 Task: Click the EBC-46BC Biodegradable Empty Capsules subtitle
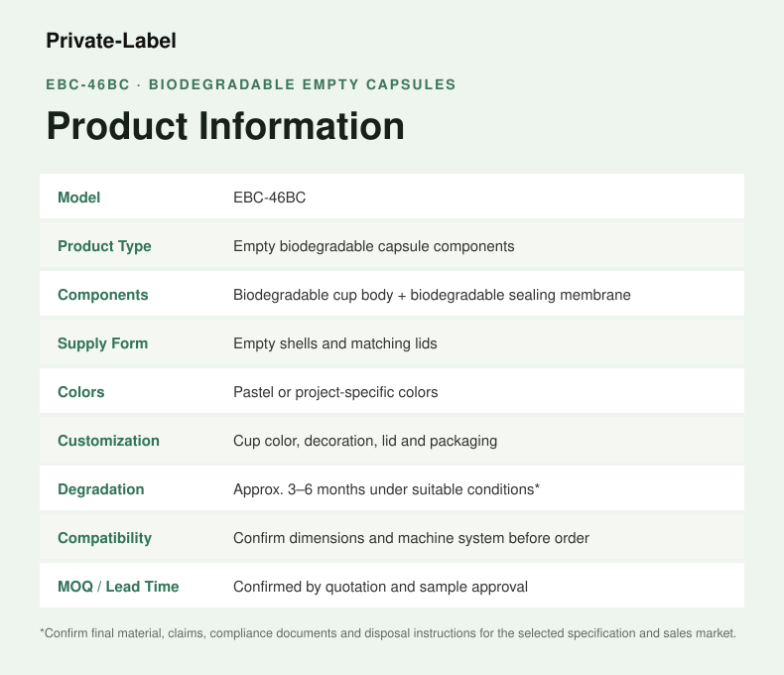coord(251,84)
